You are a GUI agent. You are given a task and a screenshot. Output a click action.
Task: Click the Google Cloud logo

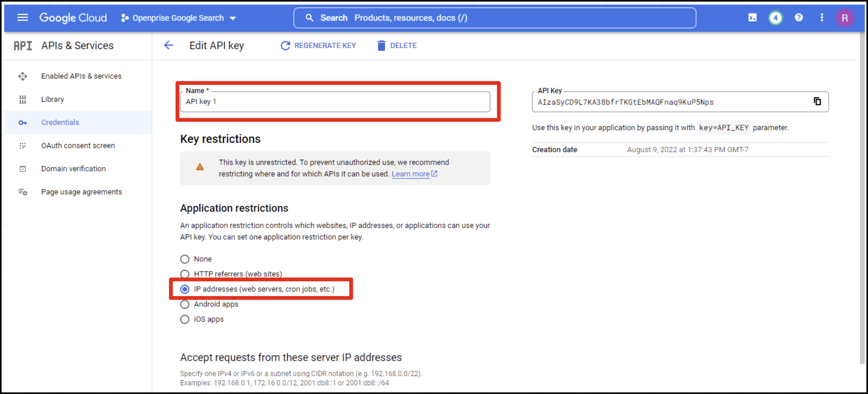click(73, 17)
